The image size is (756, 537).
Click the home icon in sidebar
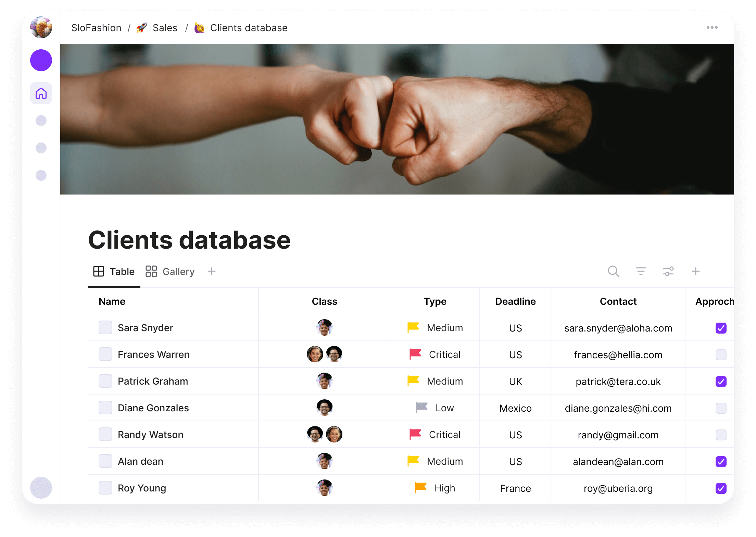click(41, 93)
